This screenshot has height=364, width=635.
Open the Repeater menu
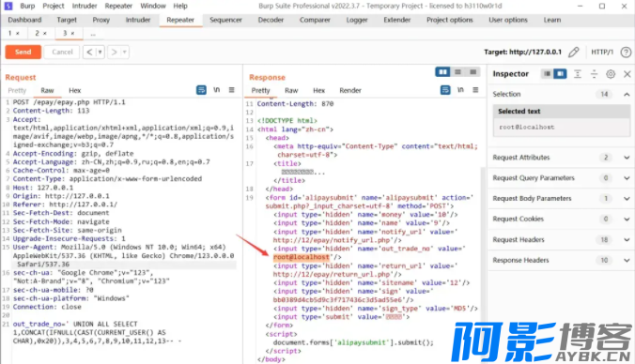point(118,6)
